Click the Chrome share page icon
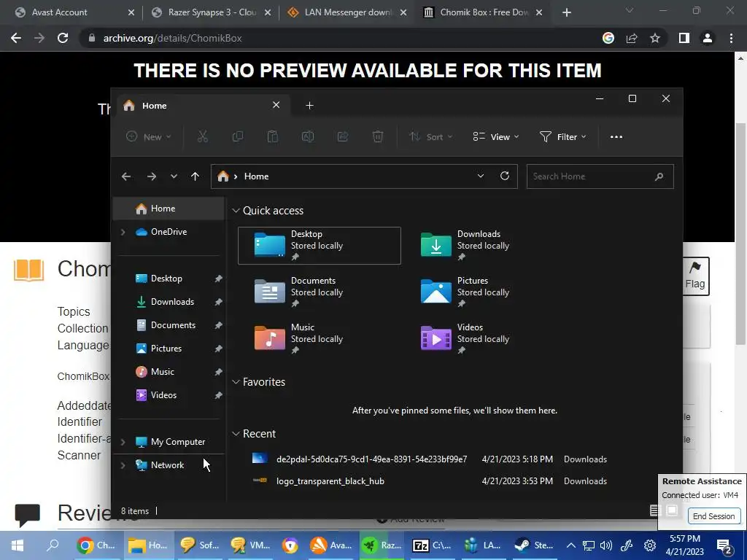The width and height of the screenshot is (747, 560). point(632,38)
